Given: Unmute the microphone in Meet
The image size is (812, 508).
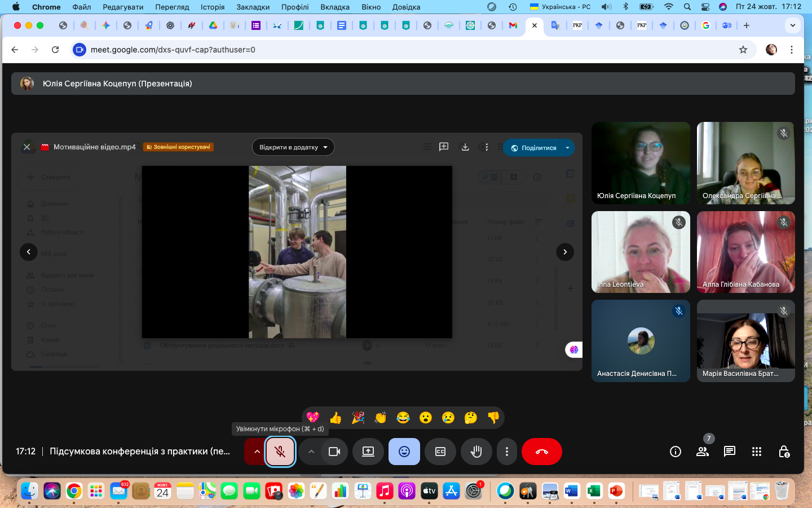Looking at the screenshot, I should point(280,452).
